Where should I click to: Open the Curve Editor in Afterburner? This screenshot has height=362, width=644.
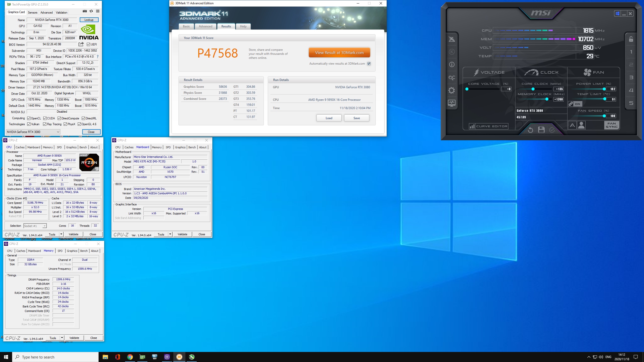pos(488,126)
